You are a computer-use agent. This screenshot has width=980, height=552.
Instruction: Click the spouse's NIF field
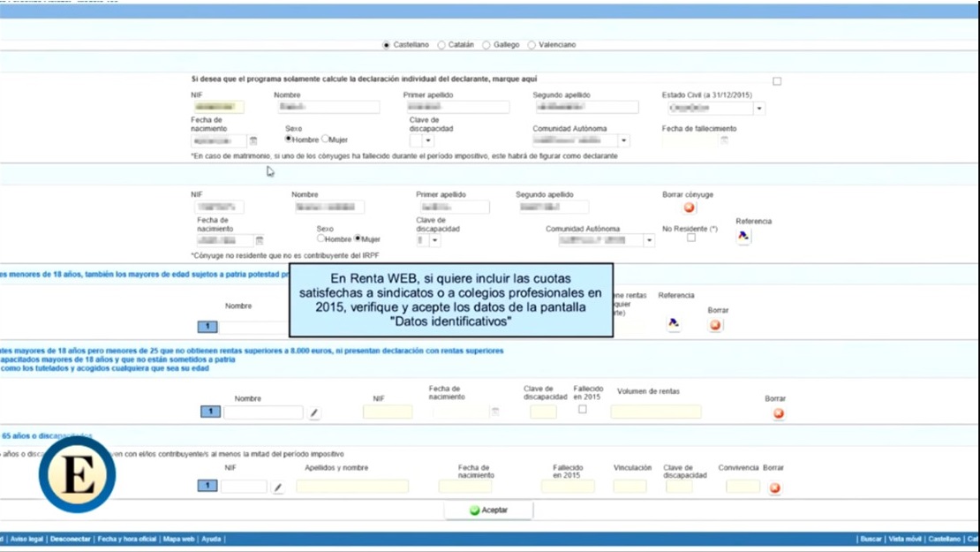click(218, 207)
